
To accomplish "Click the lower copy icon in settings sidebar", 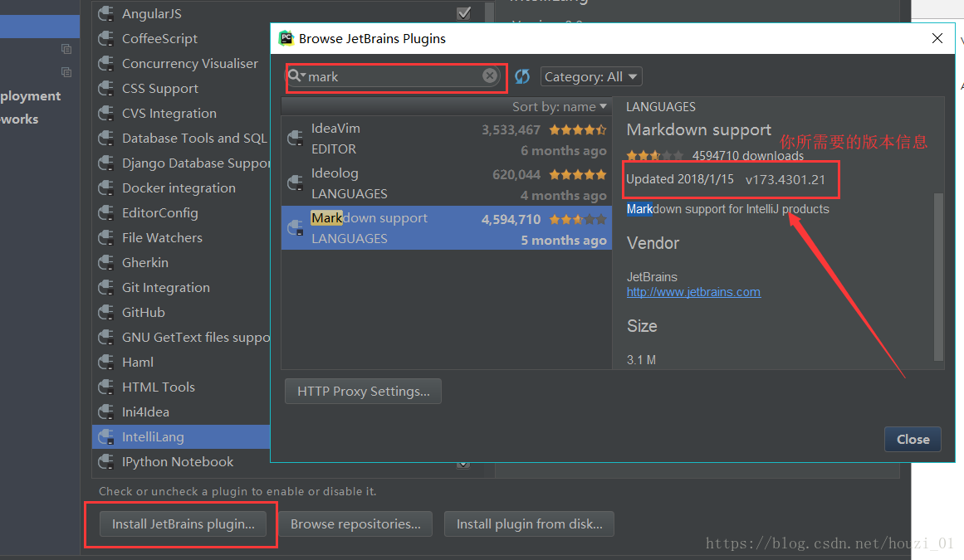I will 66,72.
